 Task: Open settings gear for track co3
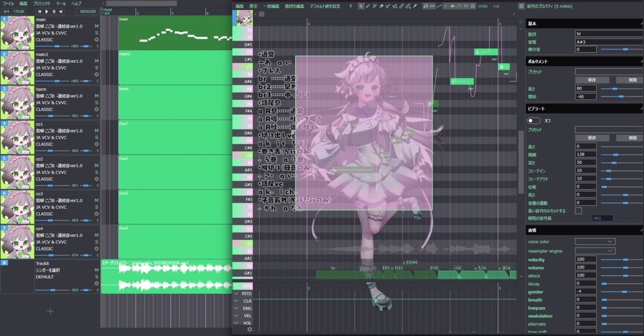[x=96, y=214]
